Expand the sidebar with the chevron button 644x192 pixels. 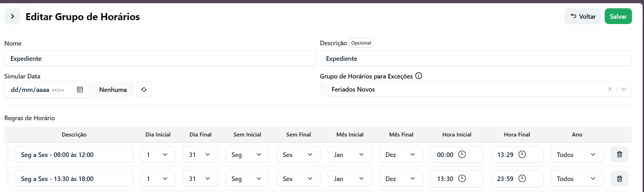click(12, 16)
